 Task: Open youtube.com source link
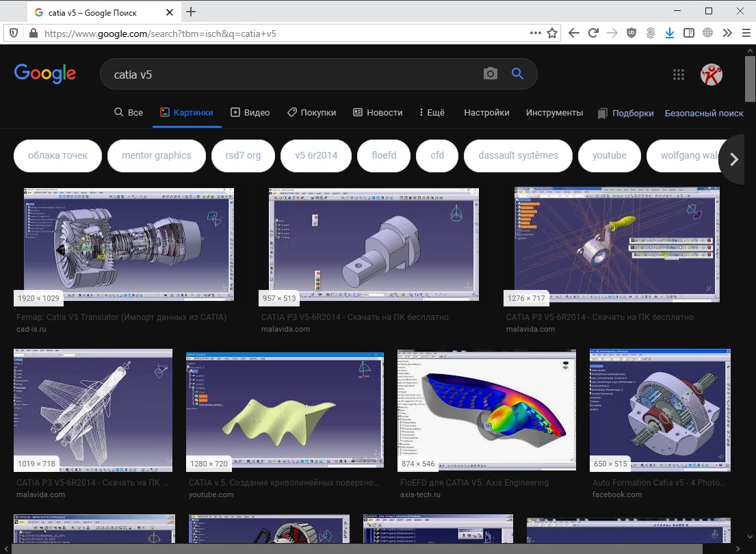coord(211,494)
